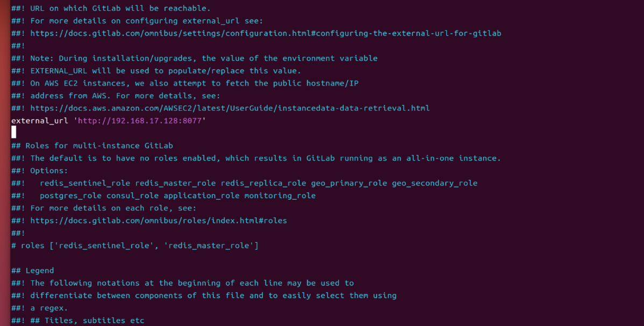The image size is (644, 326).
Task: Click the monitoring_role option text
Action: click(x=280, y=196)
